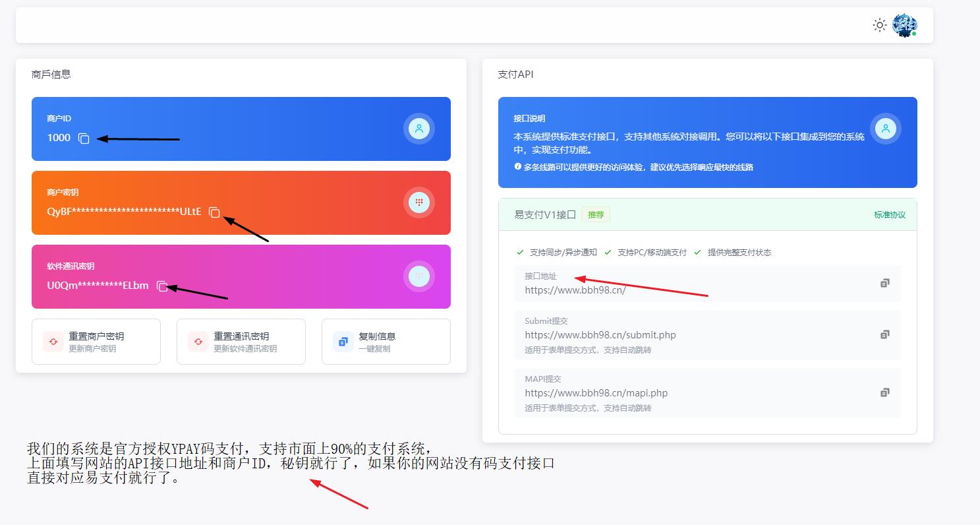Viewport: 980px width, 525px height.
Task: Open the user avatar menu
Action: [x=904, y=25]
